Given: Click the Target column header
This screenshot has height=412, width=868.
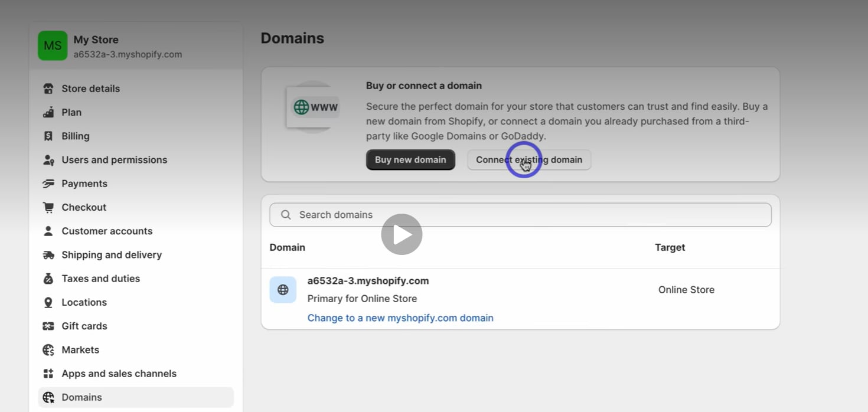Looking at the screenshot, I should (x=670, y=247).
